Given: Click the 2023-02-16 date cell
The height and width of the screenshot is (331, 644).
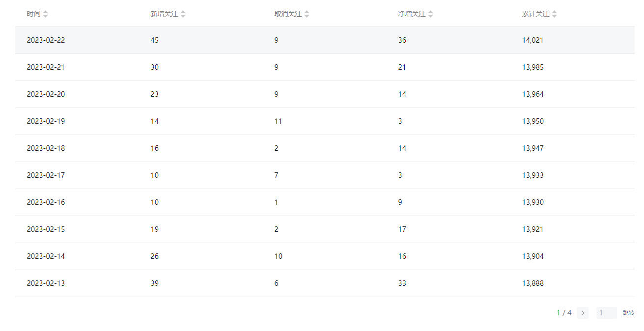Looking at the screenshot, I should click(x=46, y=202).
